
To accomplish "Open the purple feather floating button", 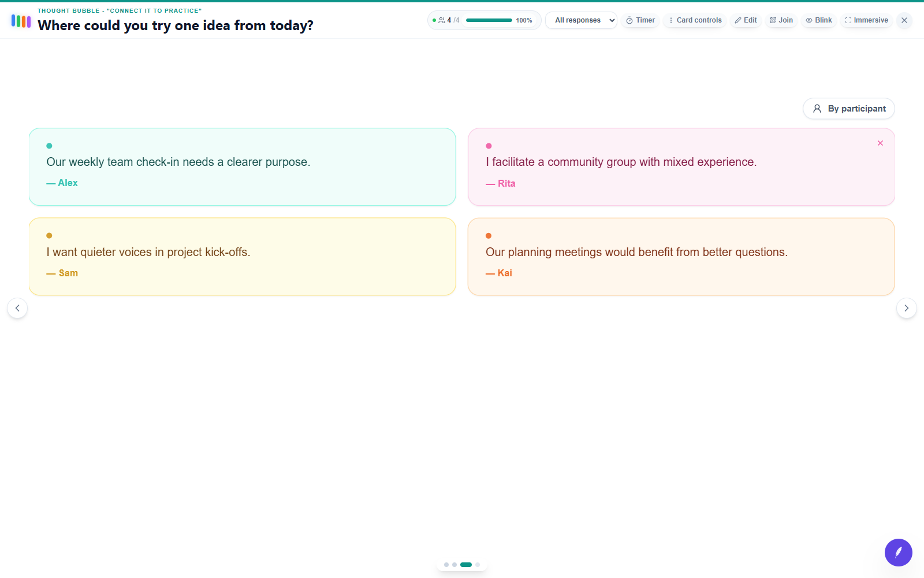I will pyautogui.click(x=899, y=553).
